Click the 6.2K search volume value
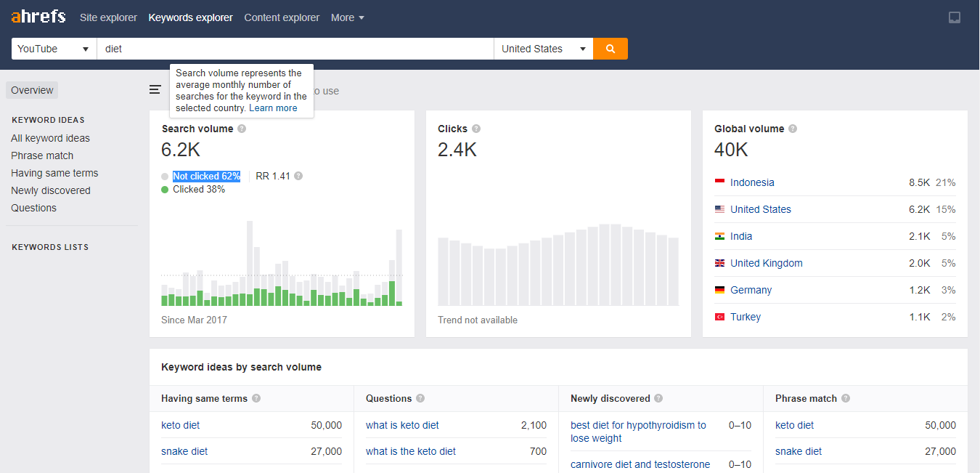 (181, 150)
